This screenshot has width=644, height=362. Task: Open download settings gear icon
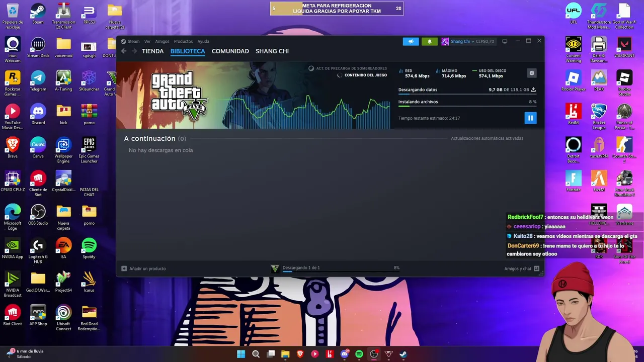coord(531,73)
